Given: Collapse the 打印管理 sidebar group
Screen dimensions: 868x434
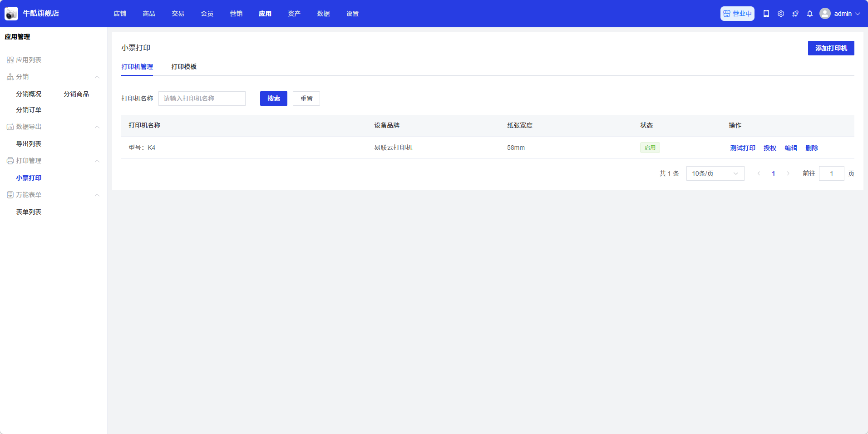Looking at the screenshot, I should (x=97, y=161).
